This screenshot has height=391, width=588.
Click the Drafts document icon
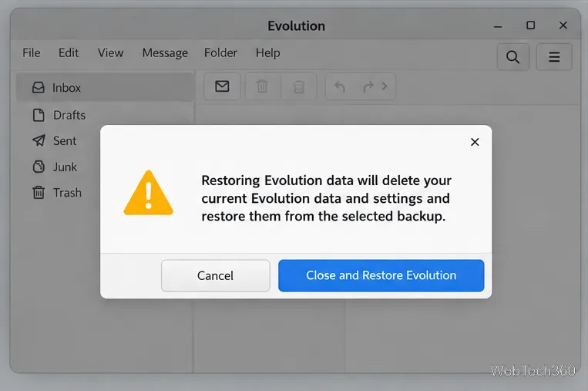(39, 115)
